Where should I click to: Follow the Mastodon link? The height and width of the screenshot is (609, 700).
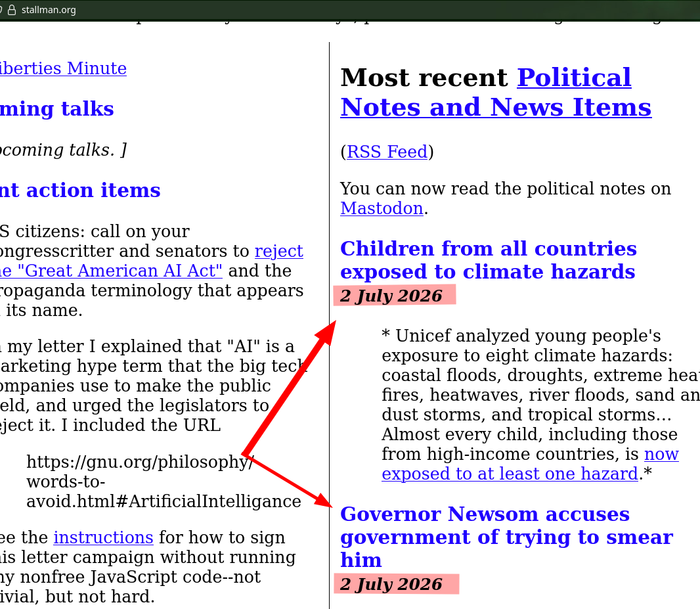click(382, 208)
